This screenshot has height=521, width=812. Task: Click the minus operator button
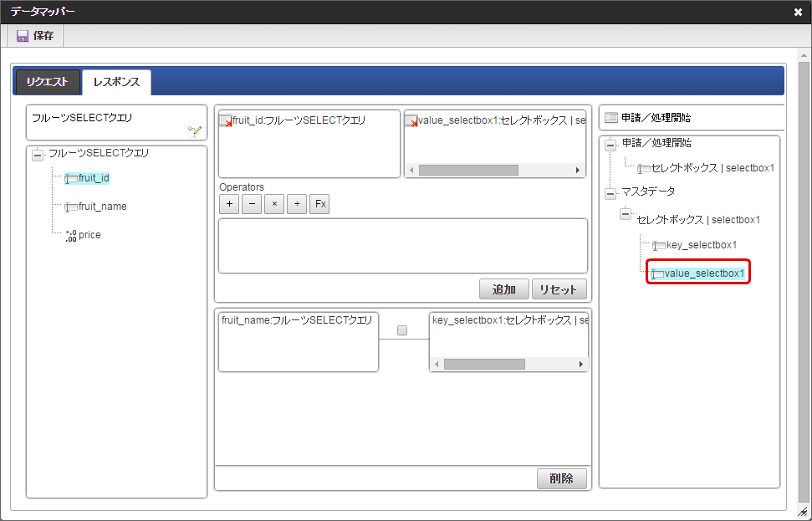[252, 204]
